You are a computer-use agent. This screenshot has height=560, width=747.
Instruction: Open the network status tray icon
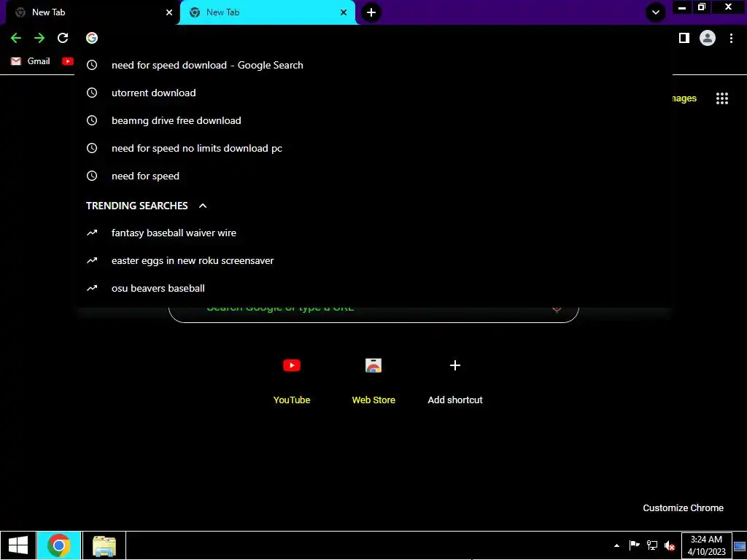tap(652, 545)
